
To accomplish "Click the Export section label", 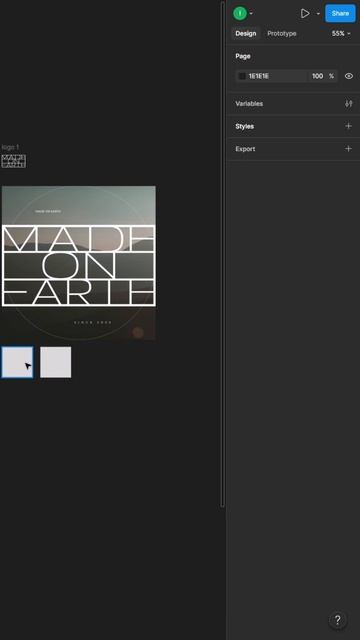I will click(245, 149).
